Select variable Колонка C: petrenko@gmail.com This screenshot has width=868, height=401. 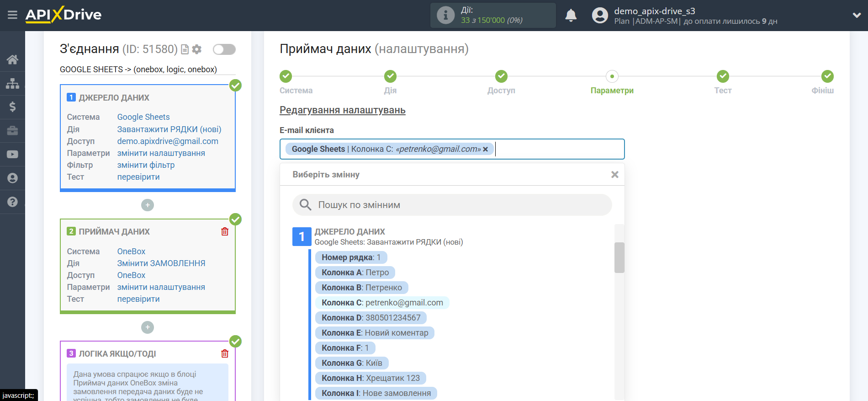click(x=382, y=303)
